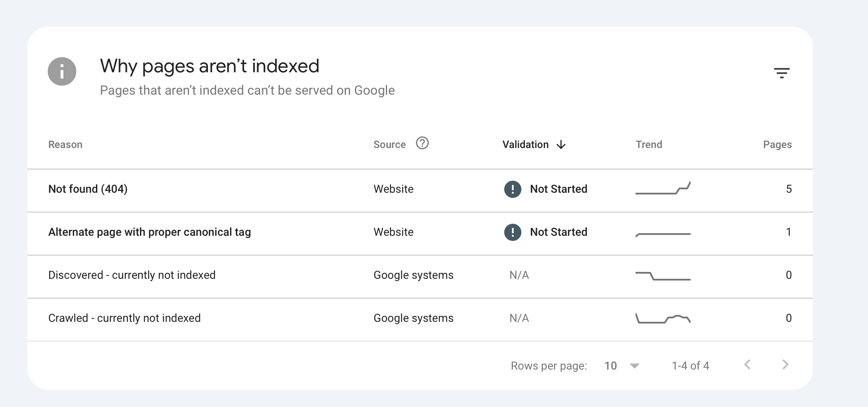Expand the rows per page selector showing 10
This screenshot has width=868, height=407.
611,365
